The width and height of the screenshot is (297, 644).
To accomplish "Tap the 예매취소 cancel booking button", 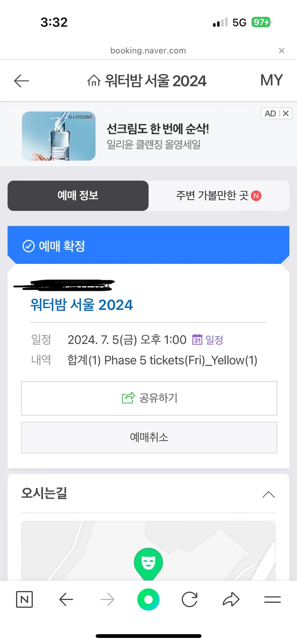I will [149, 438].
